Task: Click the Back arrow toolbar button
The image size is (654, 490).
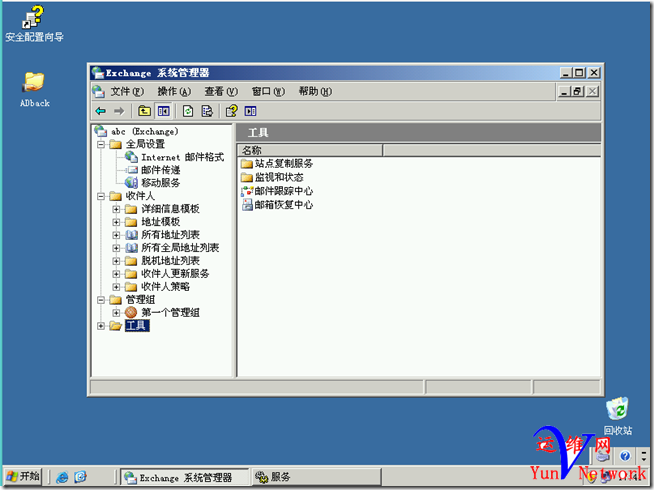Action: click(101, 111)
